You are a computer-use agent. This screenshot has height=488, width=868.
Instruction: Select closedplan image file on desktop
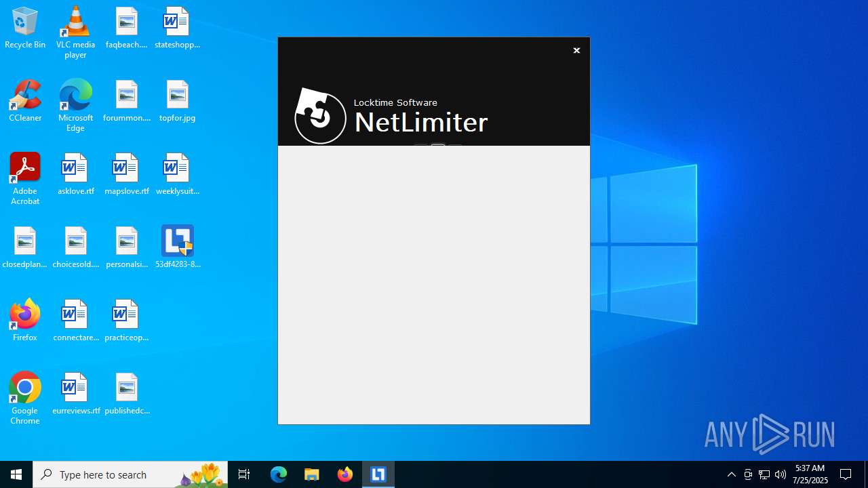click(x=25, y=248)
